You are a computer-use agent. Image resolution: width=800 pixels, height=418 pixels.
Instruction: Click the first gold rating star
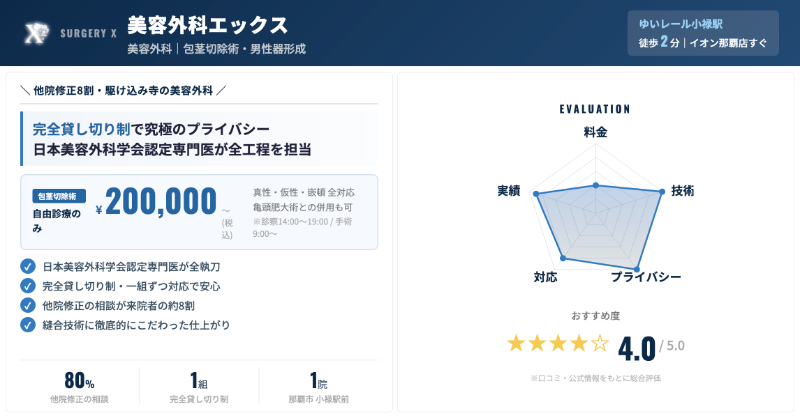click(x=516, y=344)
